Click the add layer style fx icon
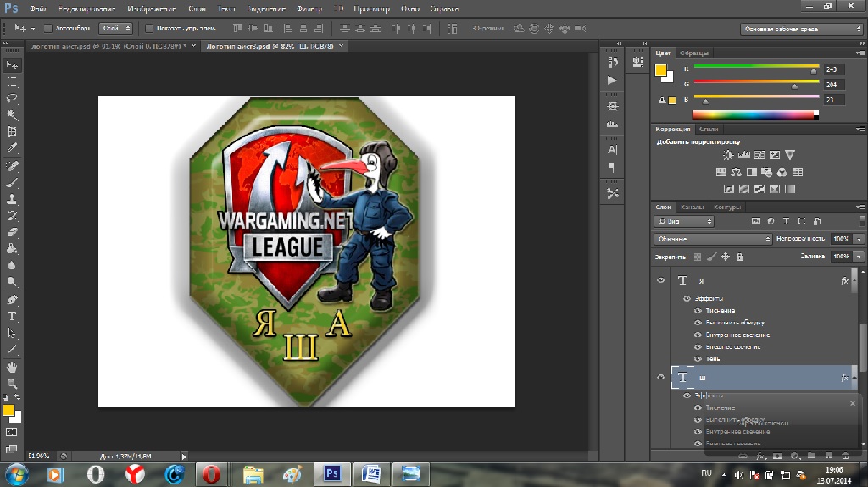 tap(760, 456)
